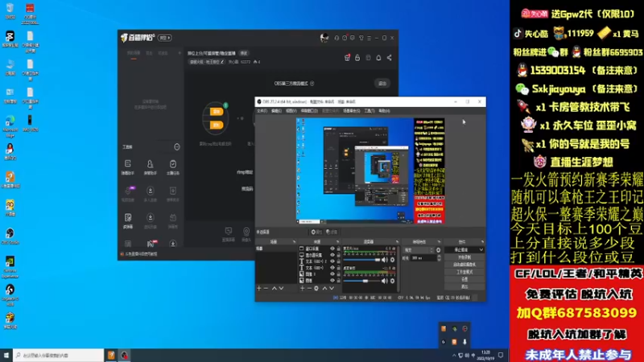The height and width of the screenshot is (362, 644).
Task: Exit OBS third-party streaming mode in live companion
Action: click(382, 84)
